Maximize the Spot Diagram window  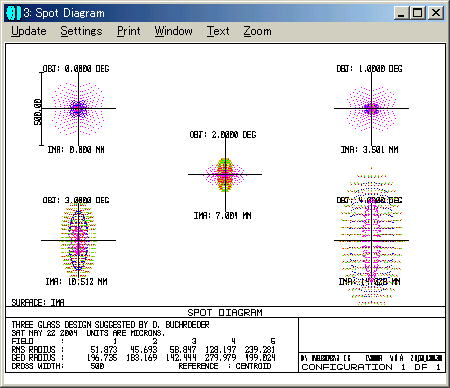pyautogui.click(x=417, y=13)
